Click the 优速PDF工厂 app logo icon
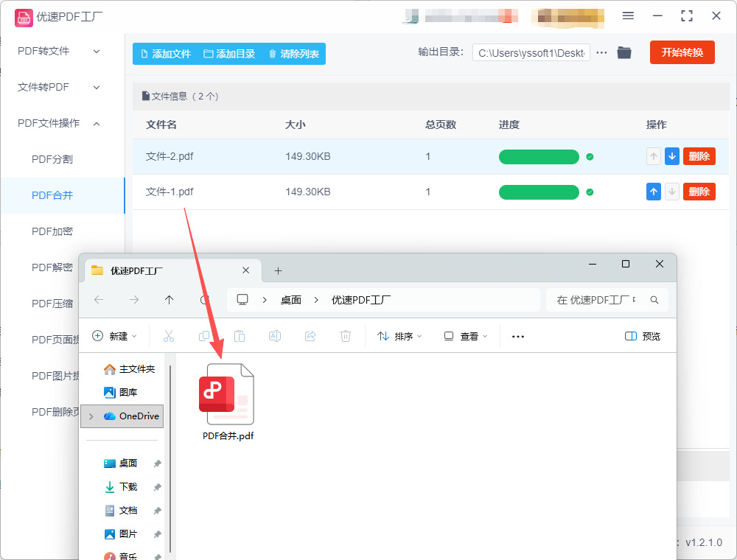737x560 pixels. [24, 18]
